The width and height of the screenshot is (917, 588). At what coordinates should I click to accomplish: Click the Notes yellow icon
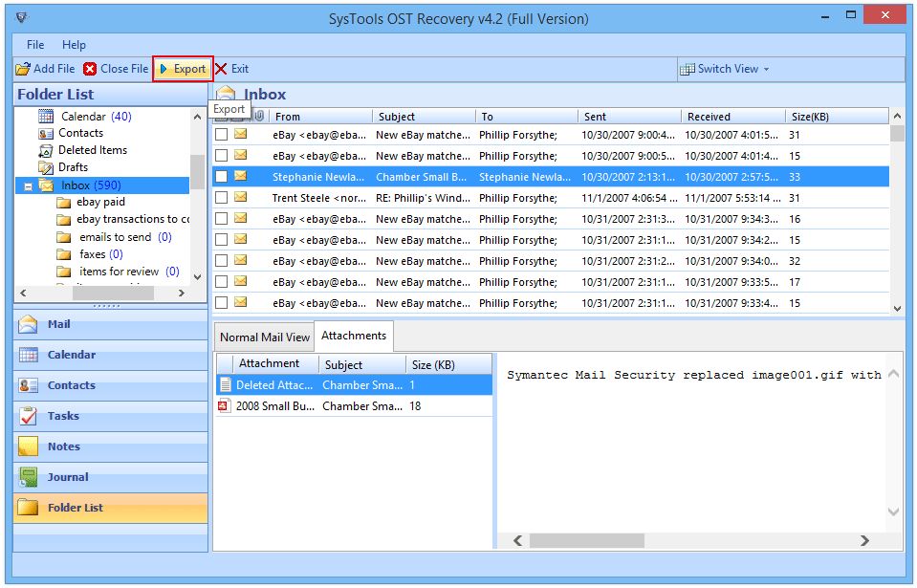coord(28,446)
